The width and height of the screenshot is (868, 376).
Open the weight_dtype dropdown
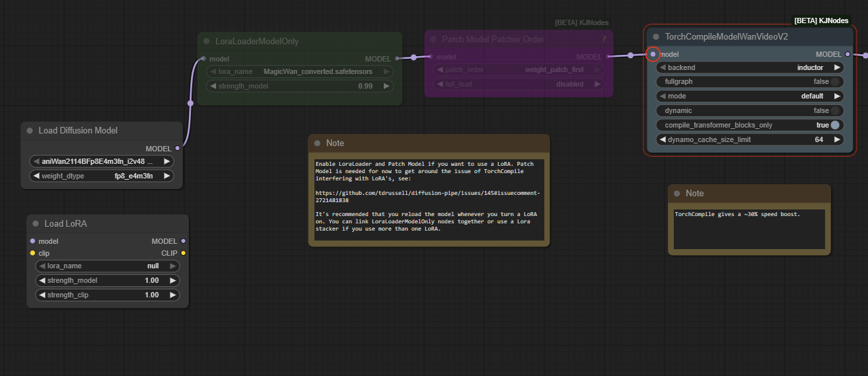click(x=102, y=176)
